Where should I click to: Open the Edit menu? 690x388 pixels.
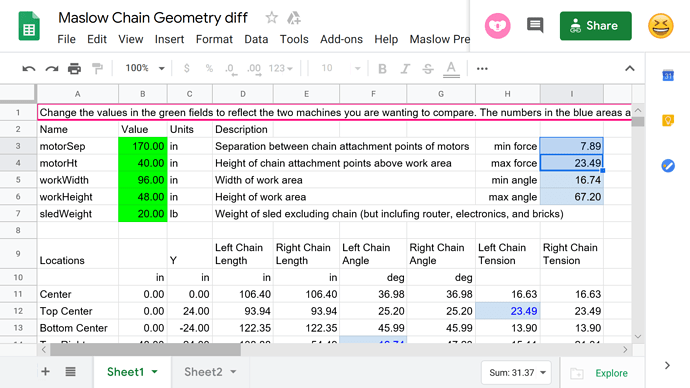(x=97, y=40)
